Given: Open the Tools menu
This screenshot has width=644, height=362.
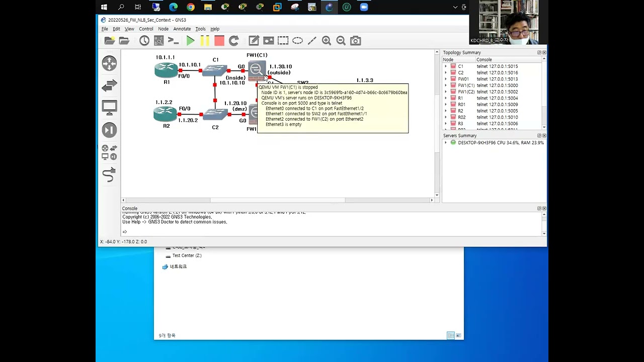Looking at the screenshot, I should 200,29.
